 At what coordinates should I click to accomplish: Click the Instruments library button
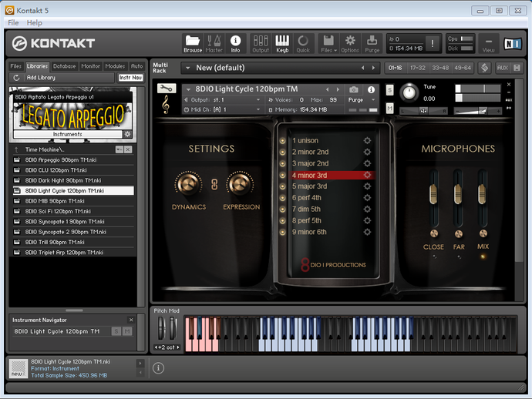pyautogui.click(x=68, y=134)
